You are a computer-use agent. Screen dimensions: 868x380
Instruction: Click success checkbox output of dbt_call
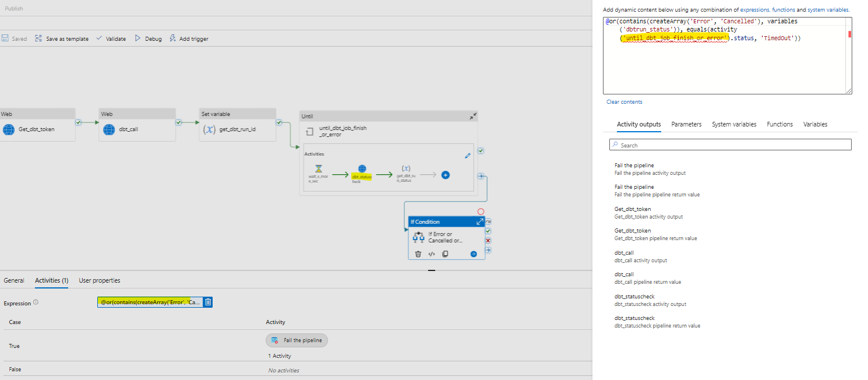(179, 122)
